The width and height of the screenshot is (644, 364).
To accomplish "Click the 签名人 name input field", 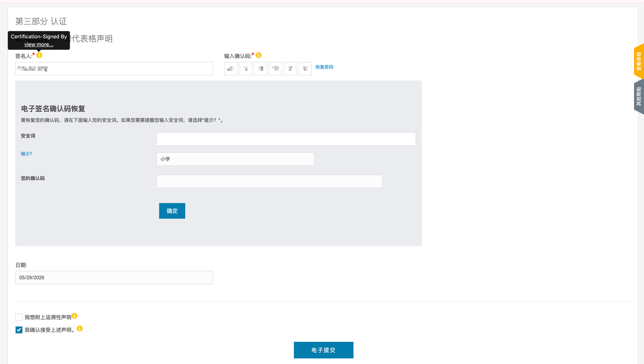I will coord(114,68).
